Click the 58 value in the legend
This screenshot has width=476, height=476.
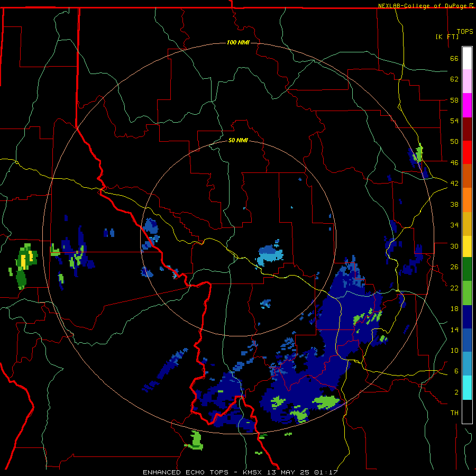pyautogui.click(x=454, y=100)
